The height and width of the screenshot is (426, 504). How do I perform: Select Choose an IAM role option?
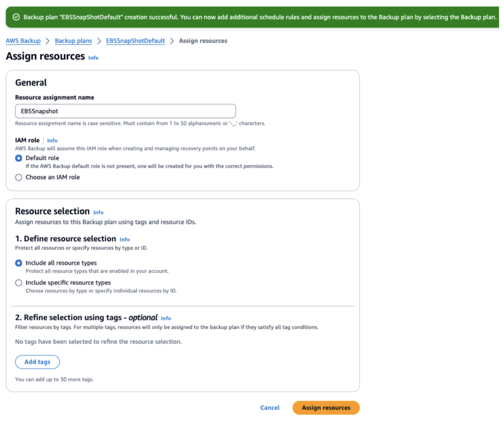(18, 177)
